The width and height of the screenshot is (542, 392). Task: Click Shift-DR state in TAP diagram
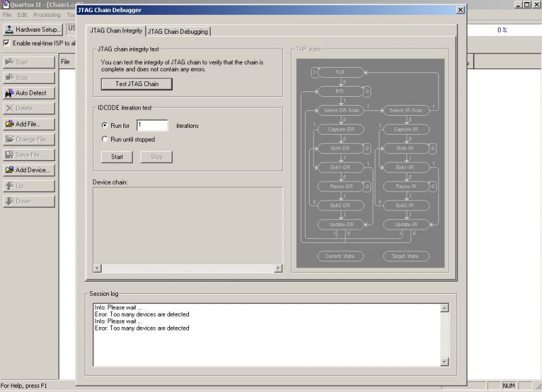tap(341, 148)
